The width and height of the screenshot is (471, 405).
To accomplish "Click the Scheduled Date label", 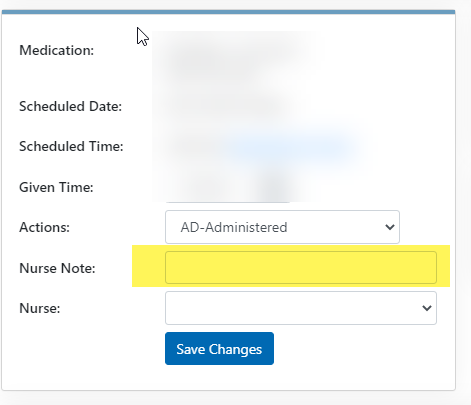I will click(70, 106).
